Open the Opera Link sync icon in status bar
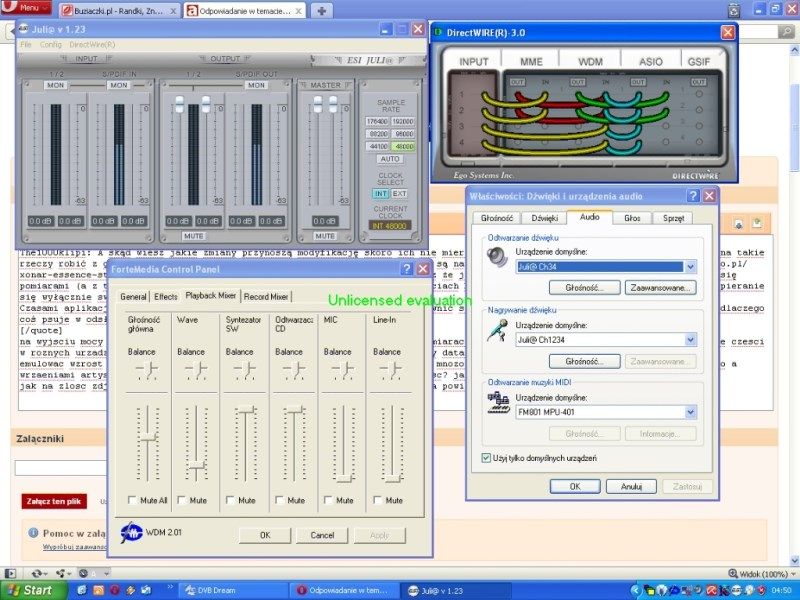The width and height of the screenshot is (800, 600). pyautogui.click(x=37, y=573)
